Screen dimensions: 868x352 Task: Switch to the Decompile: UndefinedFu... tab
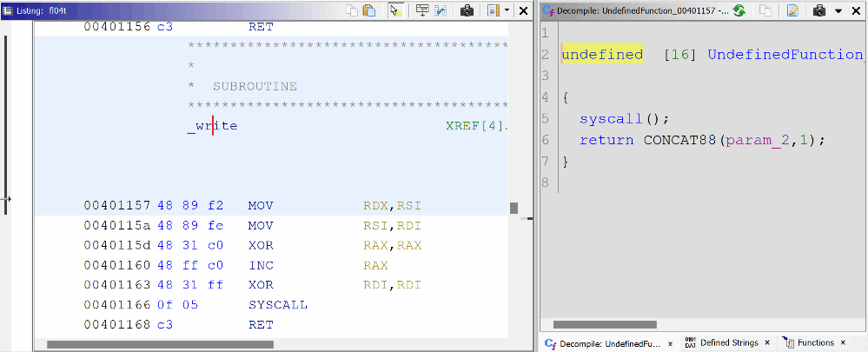click(611, 343)
